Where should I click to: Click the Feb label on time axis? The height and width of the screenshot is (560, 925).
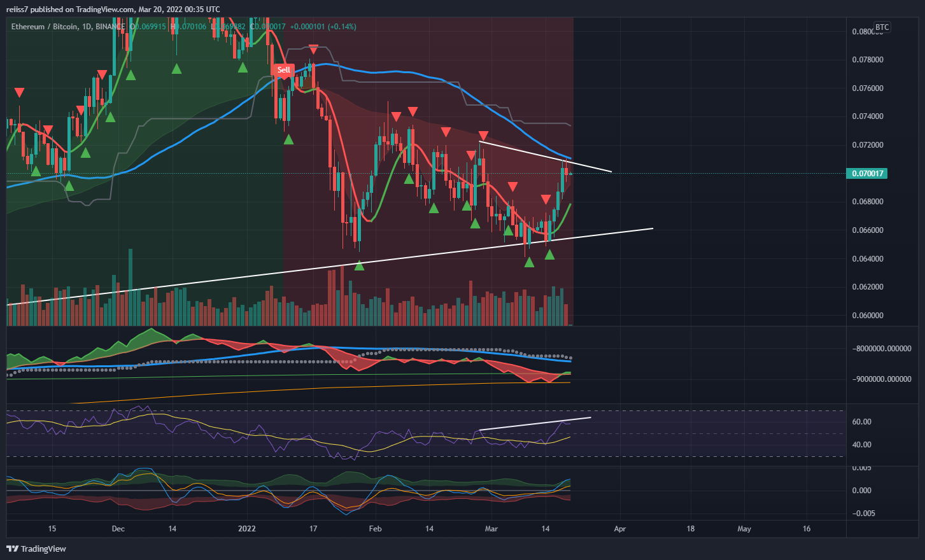tap(376, 529)
